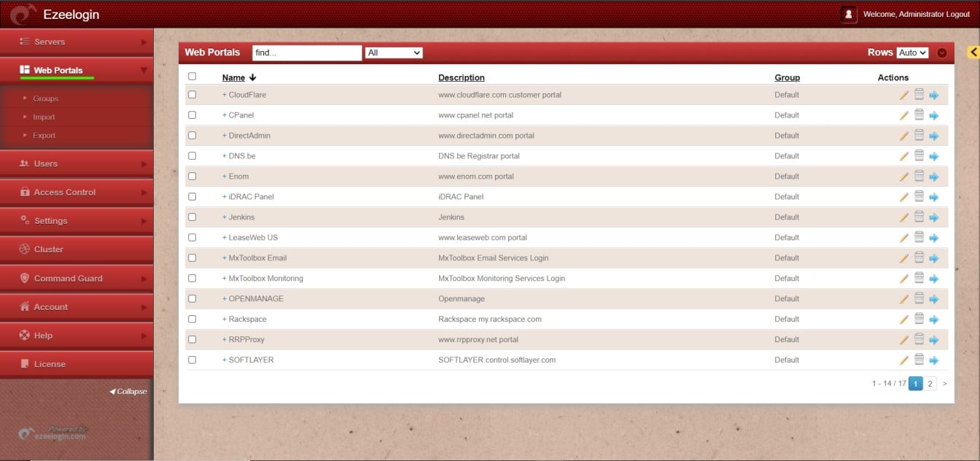Delete the Enom portal entry
The height and width of the screenshot is (461, 980).
click(919, 176)
